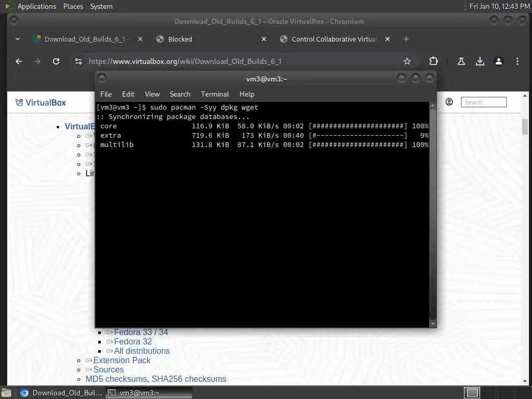This screenshot has width=532, height=399.
Task: Reload the VirtualBox page
Action: pyautogui.click(x=56, y=61)
